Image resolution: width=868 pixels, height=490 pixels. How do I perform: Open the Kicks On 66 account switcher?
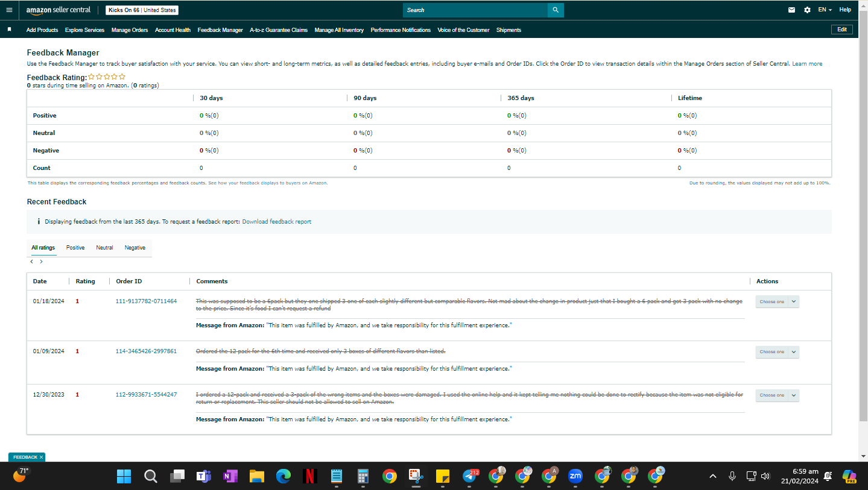coord(142,10)
